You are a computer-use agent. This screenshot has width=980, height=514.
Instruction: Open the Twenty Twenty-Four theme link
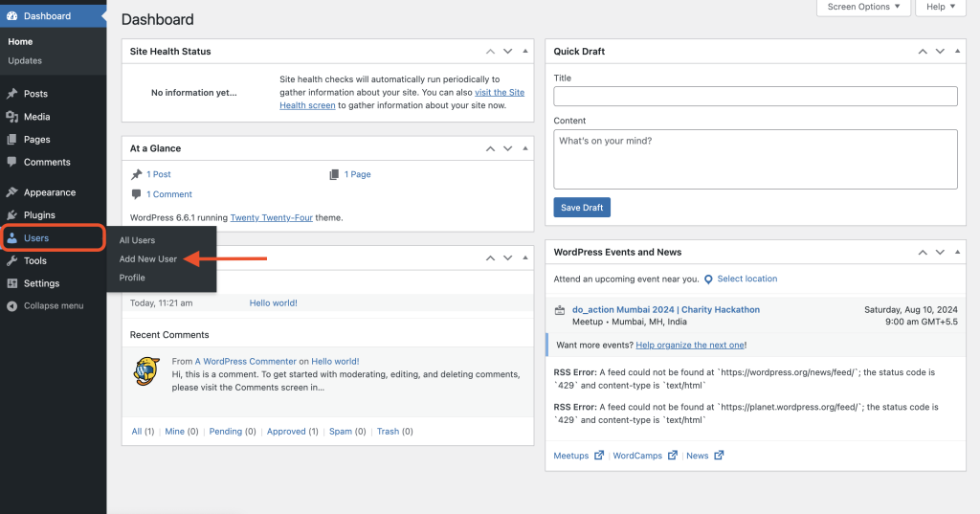pyautogui.click(x=271, y=217)
